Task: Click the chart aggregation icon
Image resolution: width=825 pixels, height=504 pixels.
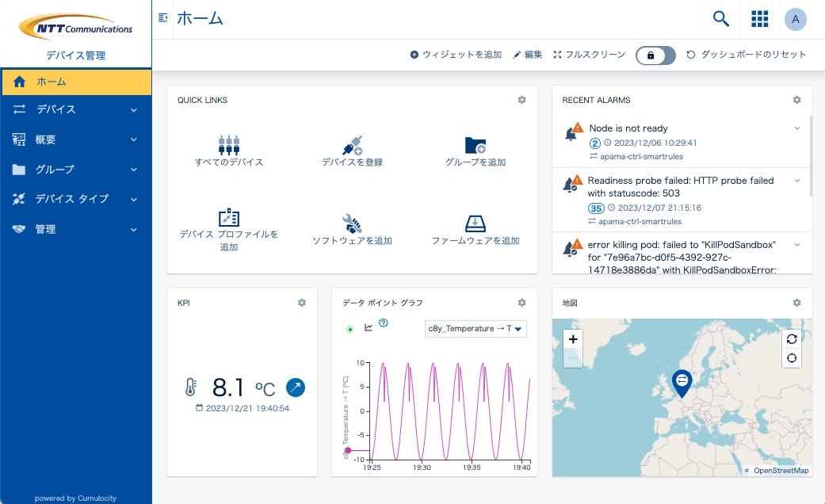Action: tap(369, 328)
